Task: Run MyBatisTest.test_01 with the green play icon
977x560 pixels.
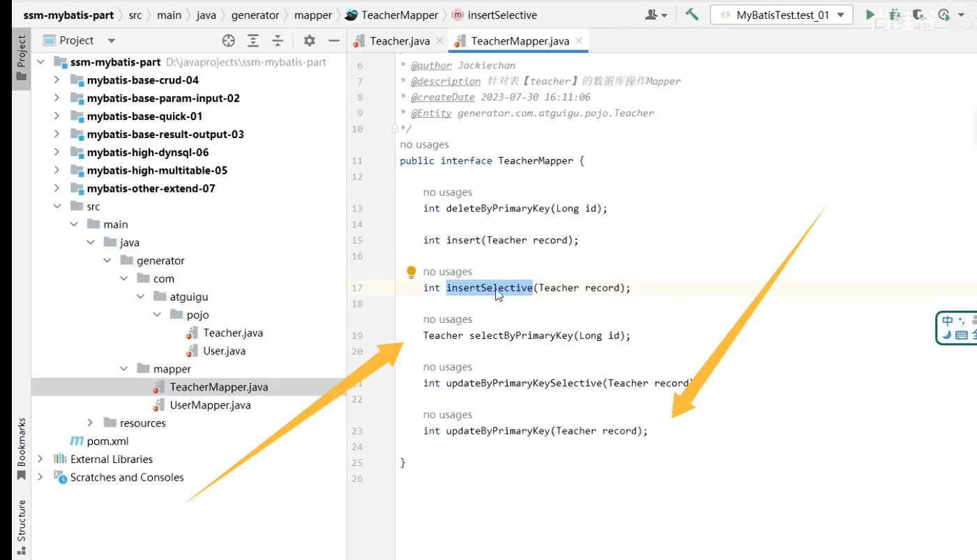Action: pos(870,15)
